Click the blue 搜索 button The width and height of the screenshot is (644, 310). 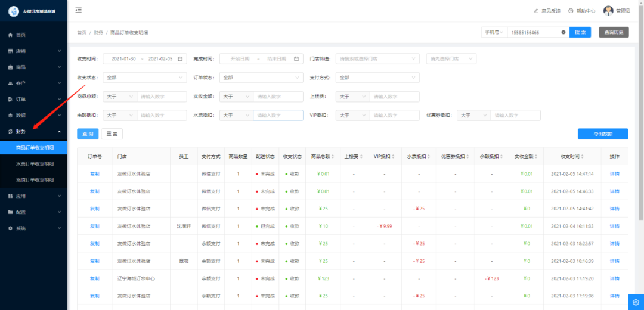coord(580,32)
